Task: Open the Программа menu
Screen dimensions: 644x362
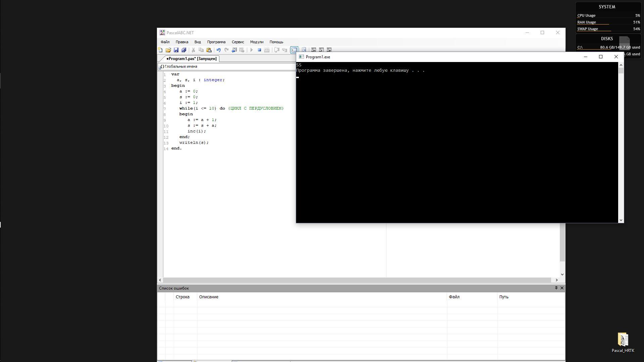Action: pyautogui.click(x=216, y=42)
